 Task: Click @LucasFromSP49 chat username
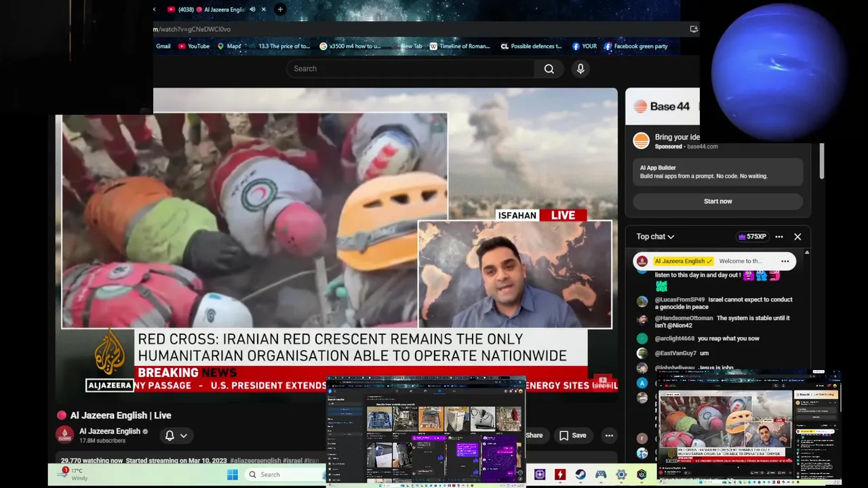[679, 300]
